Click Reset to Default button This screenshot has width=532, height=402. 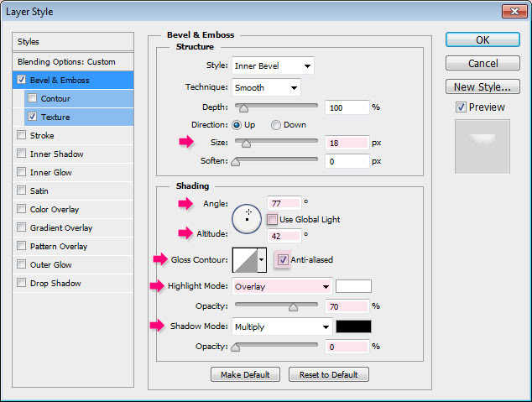coord(328,374)
